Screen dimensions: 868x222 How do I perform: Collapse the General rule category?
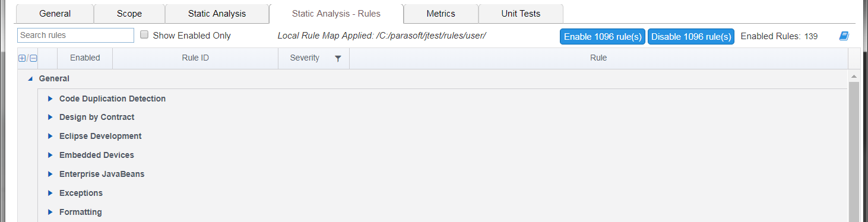tap(30, 79)
